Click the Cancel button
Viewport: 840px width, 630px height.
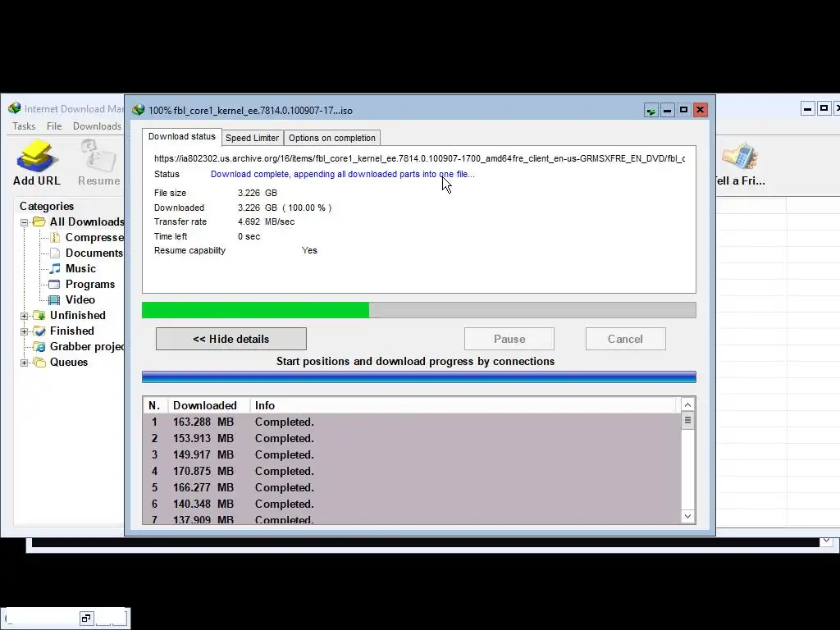(626, 339)
